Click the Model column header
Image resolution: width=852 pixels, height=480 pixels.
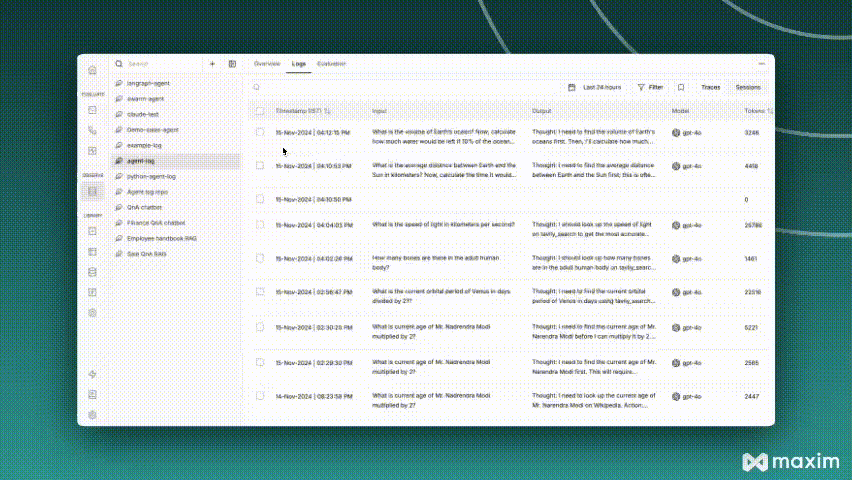(680, 111)
